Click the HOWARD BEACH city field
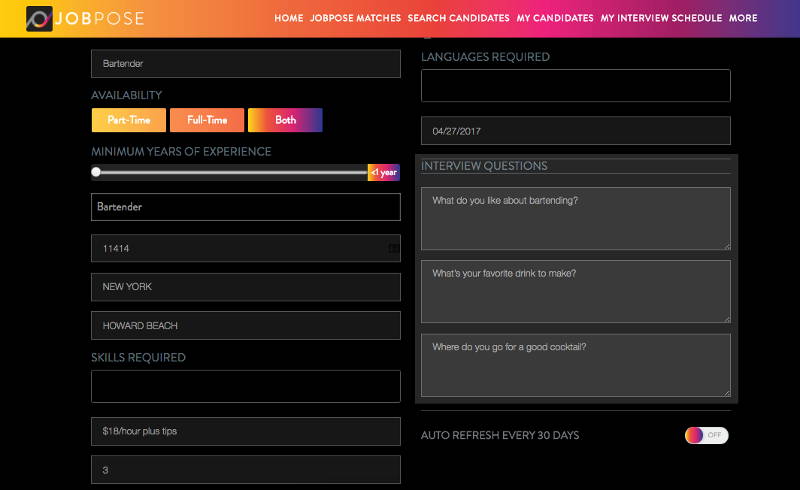This screenshot has width=800, height=490. pos(246,326)
